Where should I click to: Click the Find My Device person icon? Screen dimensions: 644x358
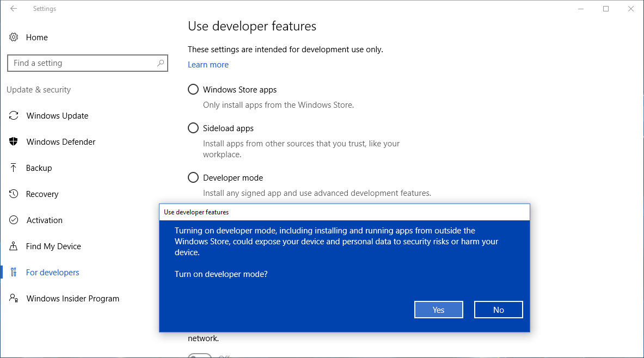coord(14,246)
